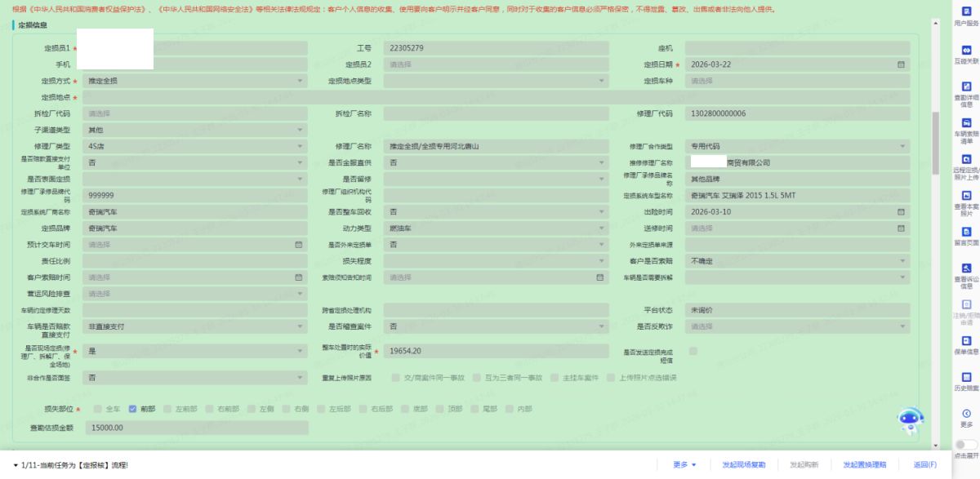This screenshot has height=479, width=980.
Task: Tick the 是否发送定损完成短信 checkbox
Action: pos(693,351)
